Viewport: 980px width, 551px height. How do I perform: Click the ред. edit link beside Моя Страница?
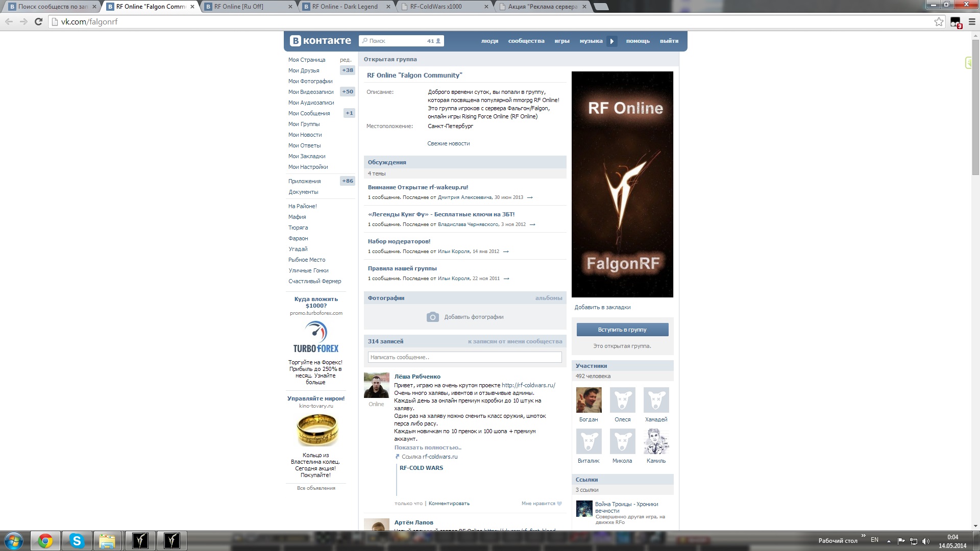coord(346,60)
